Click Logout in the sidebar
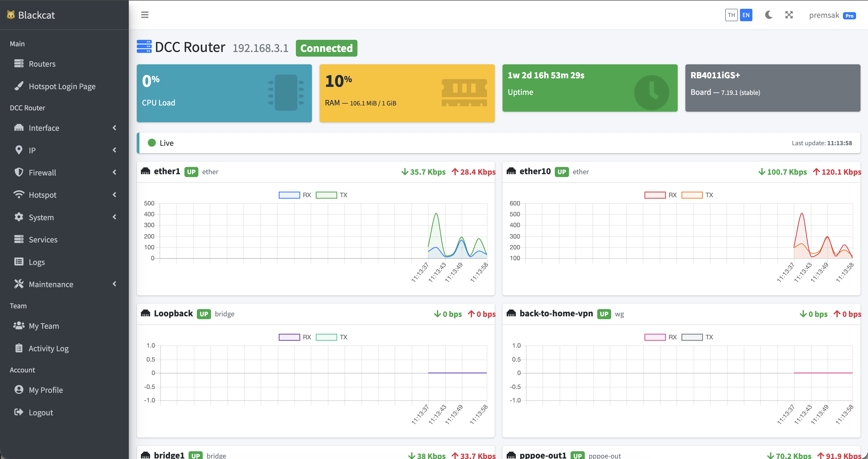 (41, 412)
